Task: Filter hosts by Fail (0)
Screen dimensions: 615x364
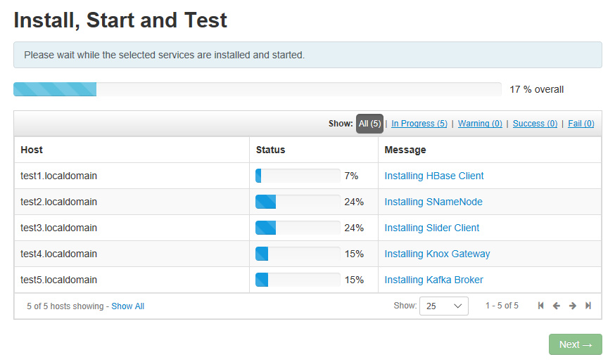Action: [x=581, y=124]
